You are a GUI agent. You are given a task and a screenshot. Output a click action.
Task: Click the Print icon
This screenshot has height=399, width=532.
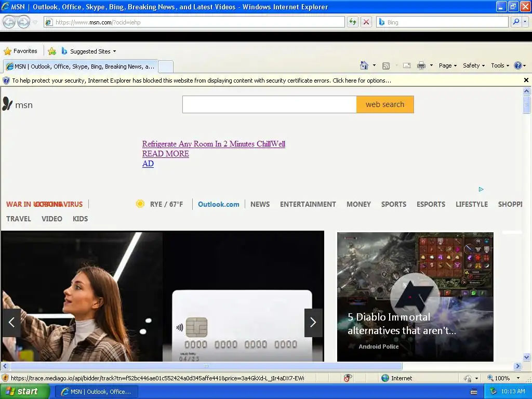point(421,65)
